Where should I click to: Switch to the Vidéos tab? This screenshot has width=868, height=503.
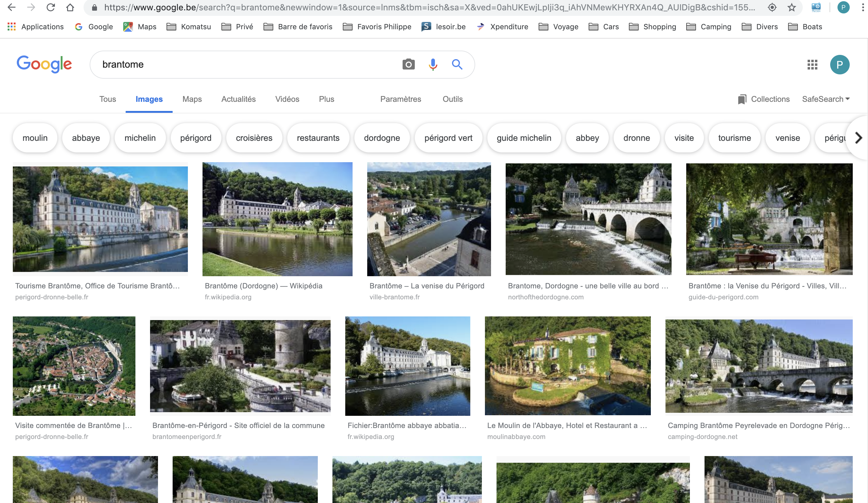pyautogui.click(x=287, y=99)
